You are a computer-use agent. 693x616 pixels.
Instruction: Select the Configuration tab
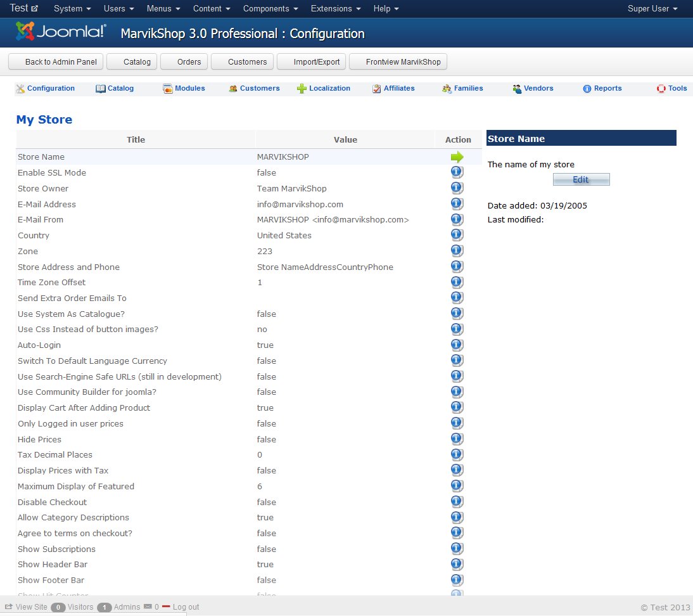pos(45,89)
